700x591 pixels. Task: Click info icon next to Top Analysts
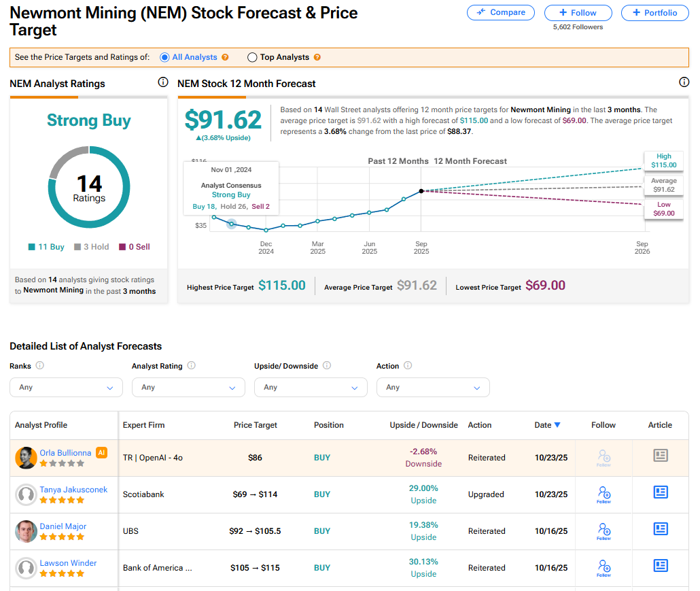click(x=317, y=58)
